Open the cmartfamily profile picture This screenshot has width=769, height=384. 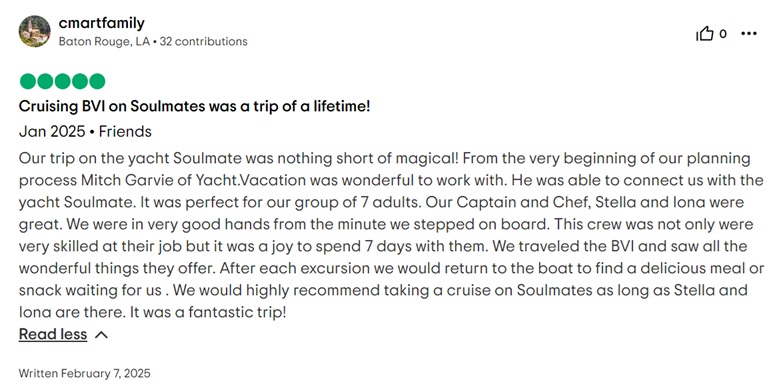[35, 31]
